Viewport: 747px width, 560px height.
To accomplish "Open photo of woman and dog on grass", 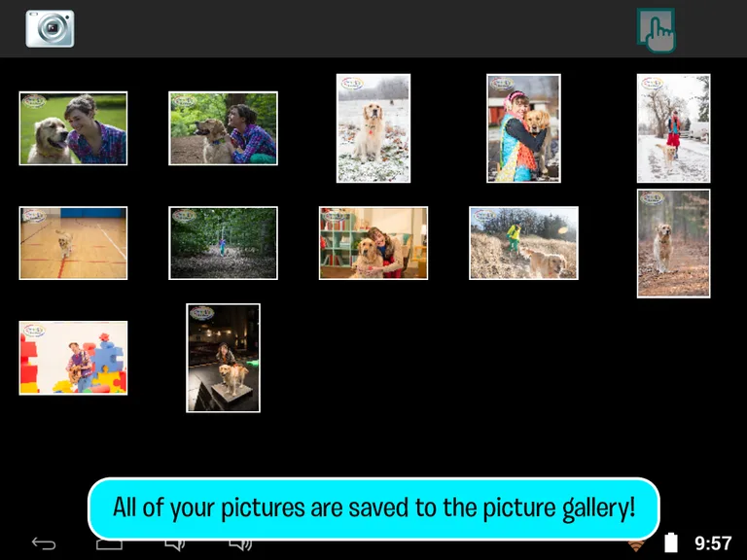I will click(73, 128).
